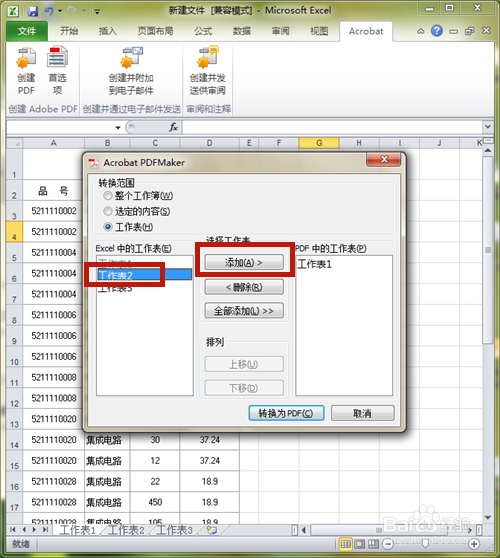Open the 工作表3 sheet tab
This screenshot has width=500, height=558.
tap(175, 530)
